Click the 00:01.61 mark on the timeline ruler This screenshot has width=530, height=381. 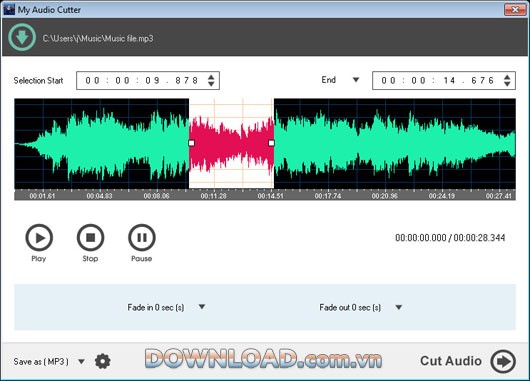(42, 196)
